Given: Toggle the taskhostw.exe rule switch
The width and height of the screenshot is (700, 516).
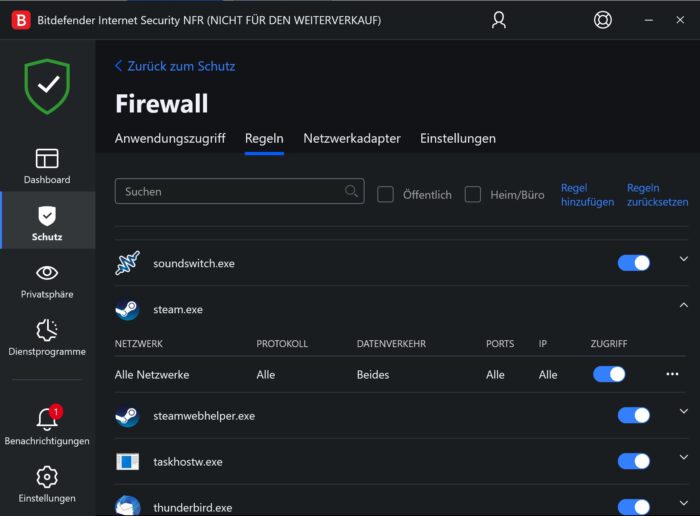Looking at the screenshot, I should coord(633,461).
